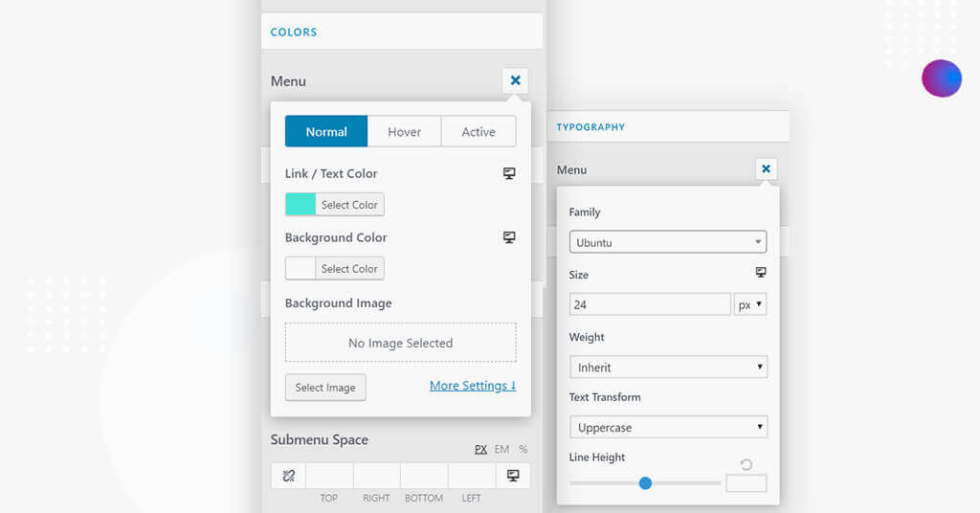Click the Line Height slider handle
Image resolution: width=980 pixels, height=513 pixels.
tap(646, 483)
